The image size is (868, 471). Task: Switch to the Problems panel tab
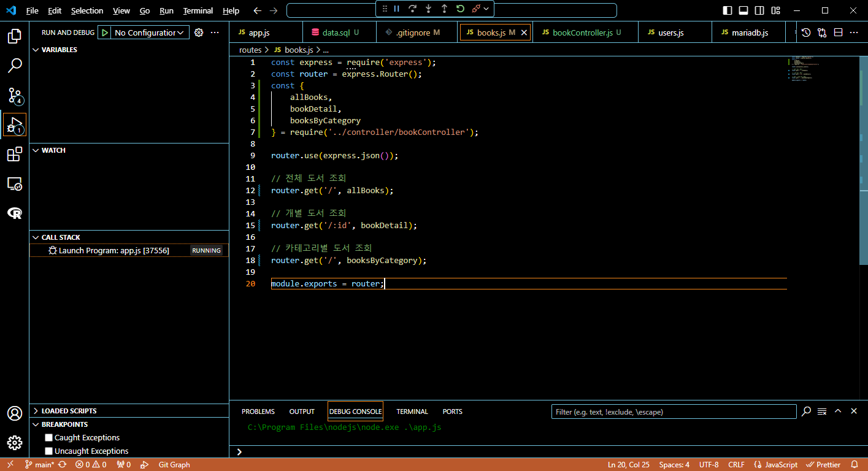click(x=258, y=412)
